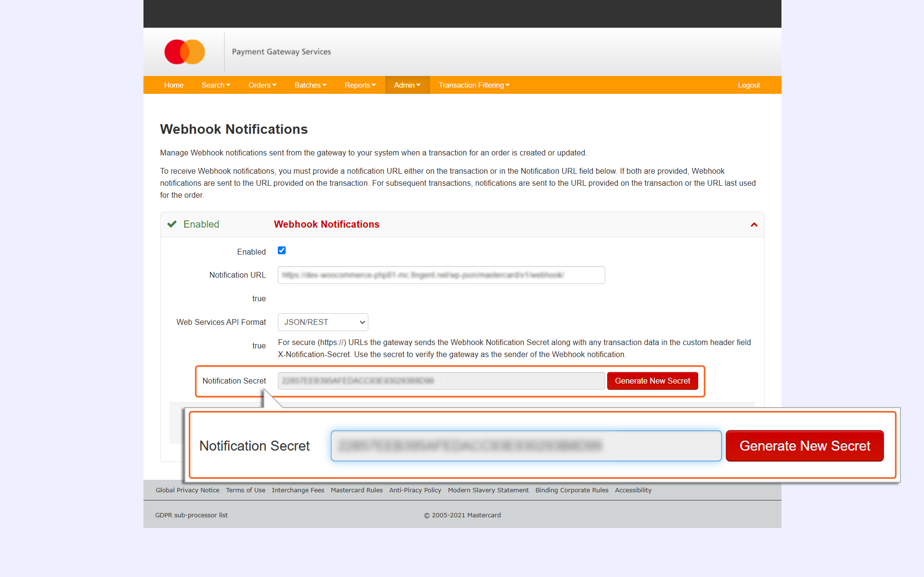Collapse Webhook Notifications panel with red chevron

click(x=754, y=225)
